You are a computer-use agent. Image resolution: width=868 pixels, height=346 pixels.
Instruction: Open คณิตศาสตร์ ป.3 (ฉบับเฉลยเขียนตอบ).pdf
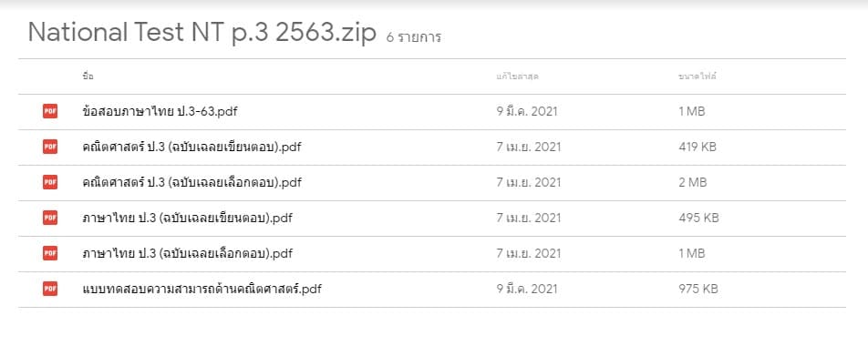pos(191,147)
